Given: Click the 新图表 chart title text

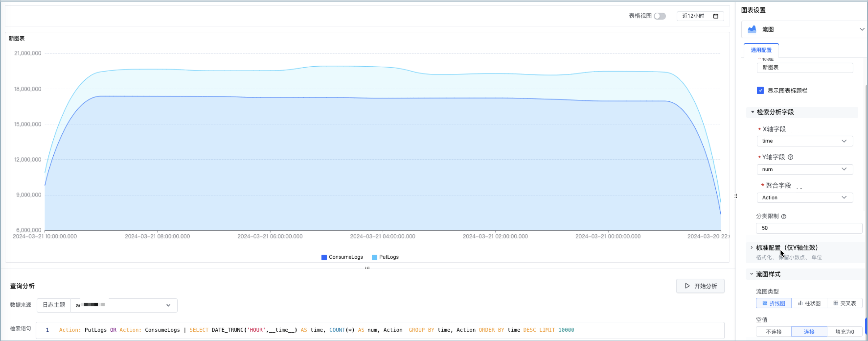Looking at the screenshot, I should point(16,38).
